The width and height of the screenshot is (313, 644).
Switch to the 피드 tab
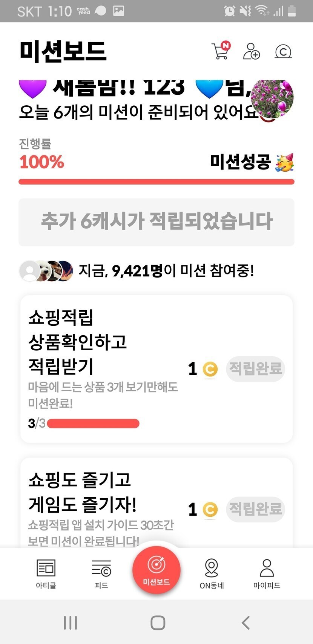coord(101,573)
